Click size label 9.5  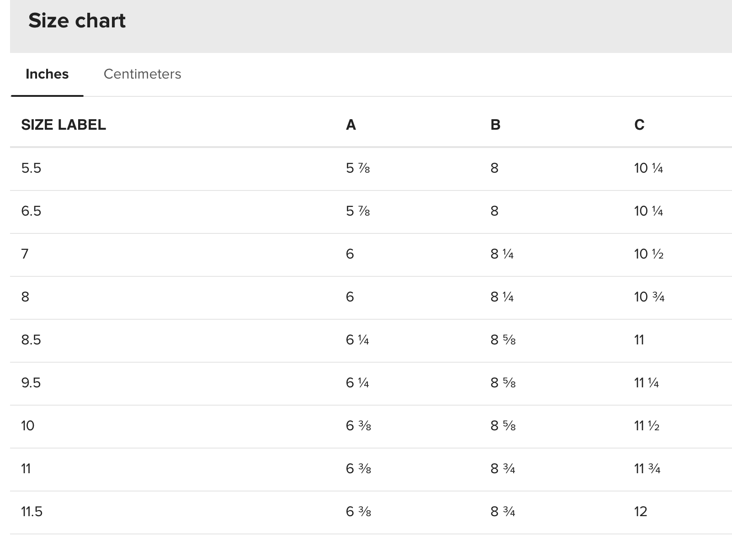pos(31,383)
